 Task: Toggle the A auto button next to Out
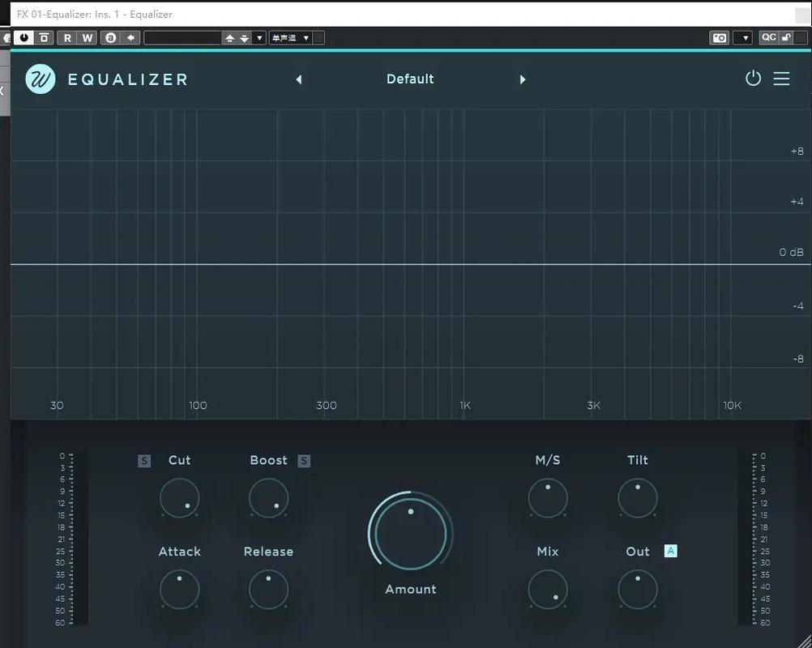tap(670, 551)
